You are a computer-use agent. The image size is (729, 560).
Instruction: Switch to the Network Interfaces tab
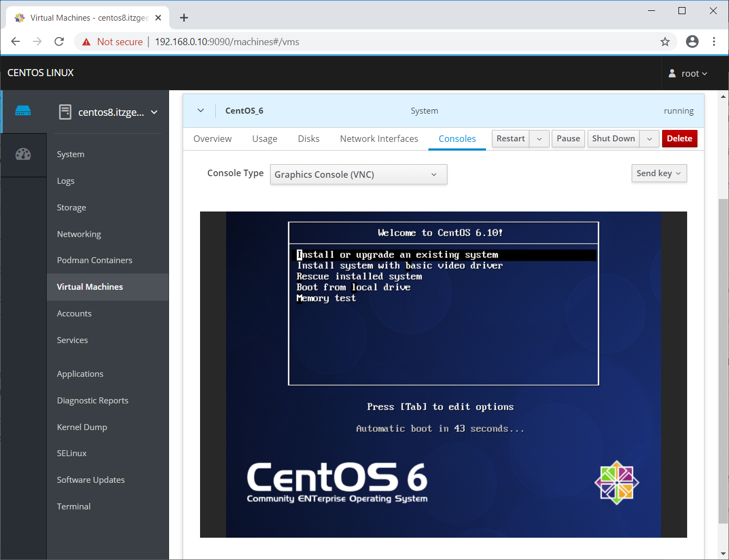[x=379, y=139]
